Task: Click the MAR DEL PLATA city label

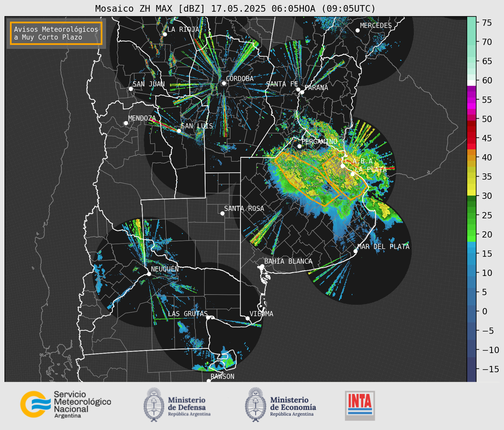Action: tap(384, 247)
